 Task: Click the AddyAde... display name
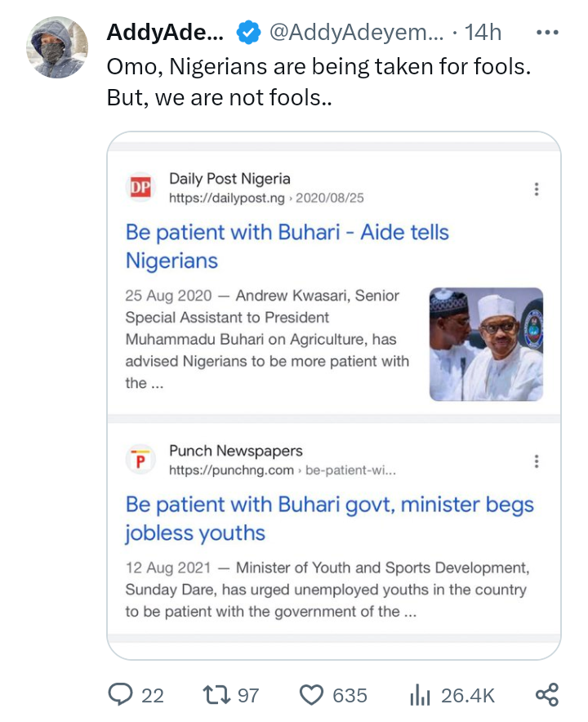click(165, 33)
